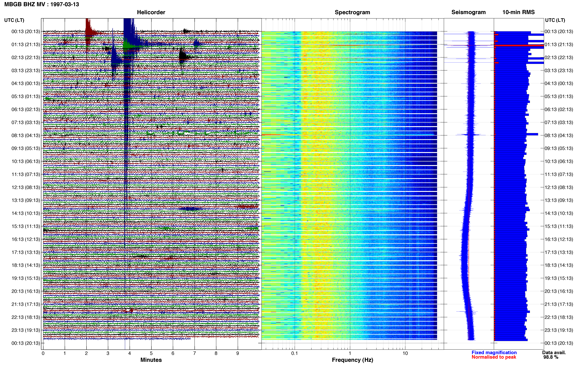Click the left time label '20:13 (16:13)'
This screenshot has width=588, height=368.
[26, 291]
